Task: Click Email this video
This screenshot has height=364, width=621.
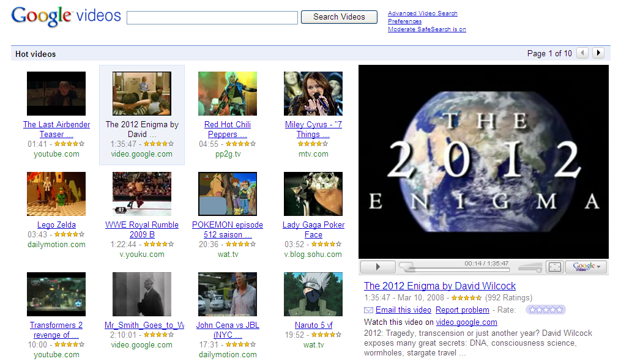Action: tap(403, 310)
